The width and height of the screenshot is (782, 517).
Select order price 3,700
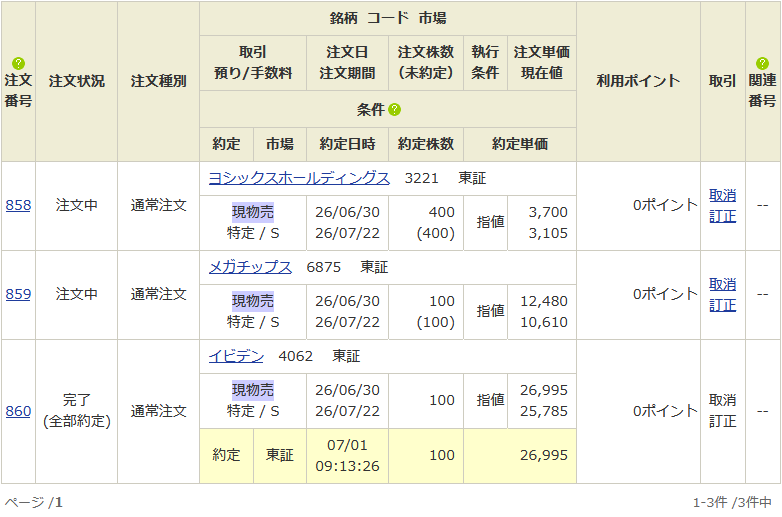click(548, 212)
